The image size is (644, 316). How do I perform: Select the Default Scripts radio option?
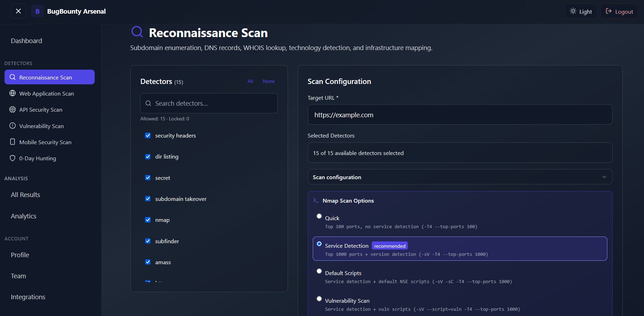click(319, 271)
